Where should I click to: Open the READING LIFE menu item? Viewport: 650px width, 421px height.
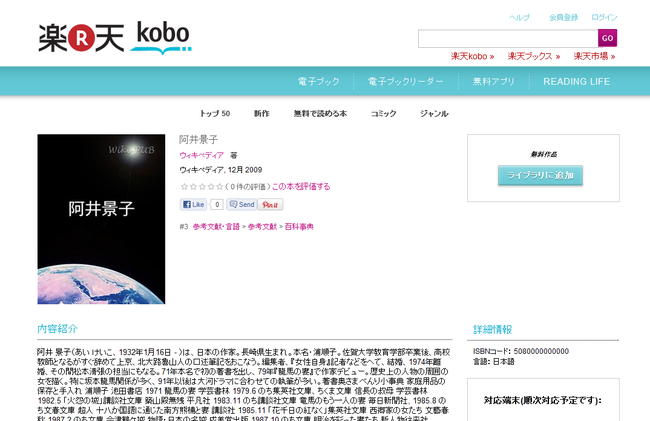pos(577,82)
